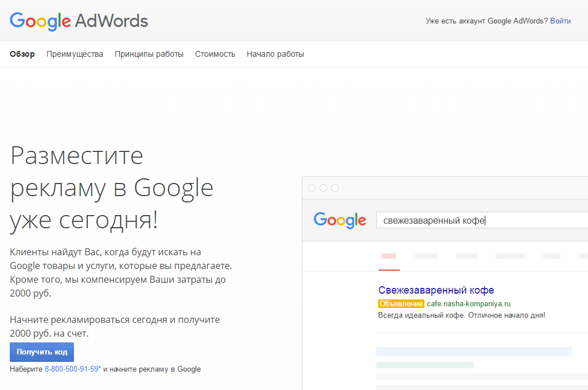Go to the Принципы работы tab
588x390 pixels.
coord(149,54)
